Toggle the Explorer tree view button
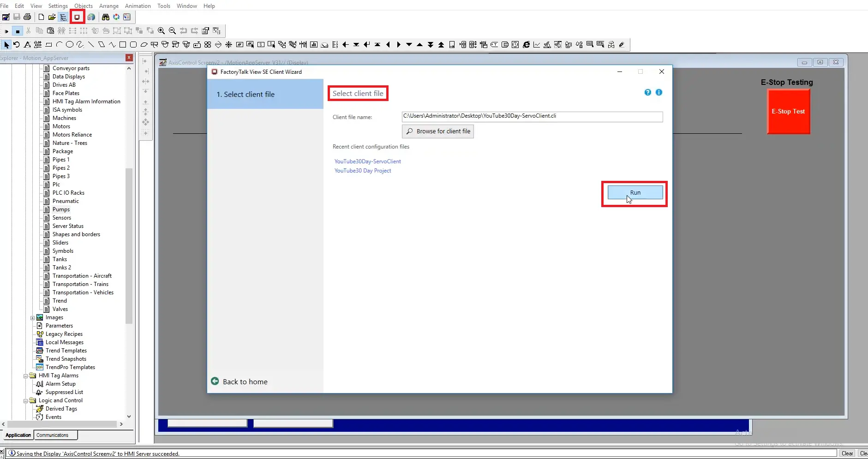Screen dimensions: 868x459 coord(63,17)
